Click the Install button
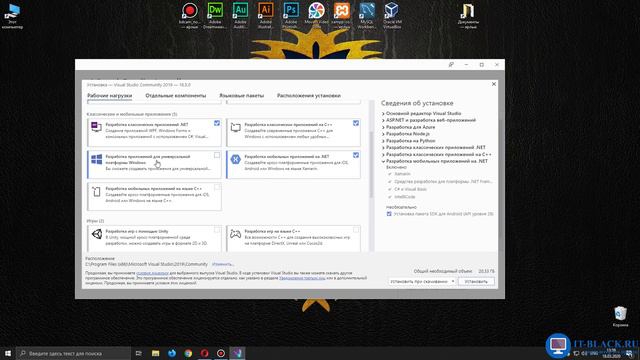 tap(476, 282)
